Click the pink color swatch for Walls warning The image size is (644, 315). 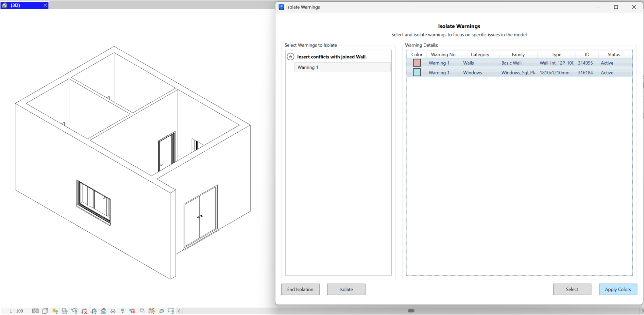[417, 63]
